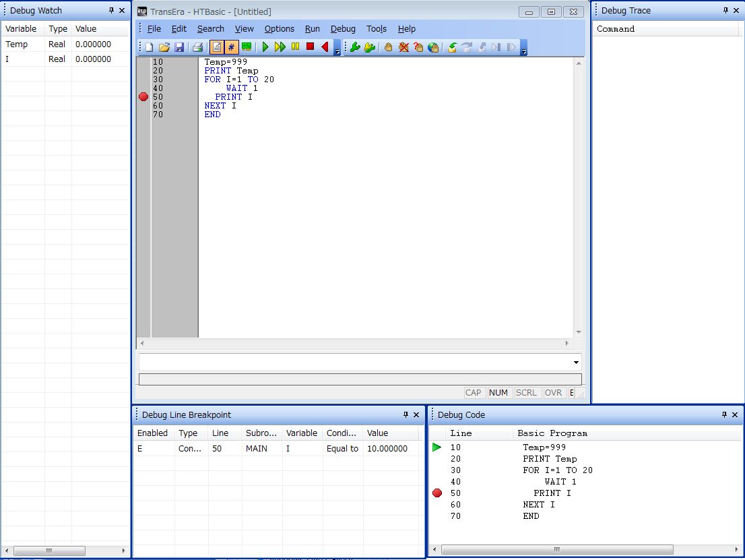This screenshot has height=560, width=745.
Task: Click the NUM indicator in status bar
Action: 498,393
